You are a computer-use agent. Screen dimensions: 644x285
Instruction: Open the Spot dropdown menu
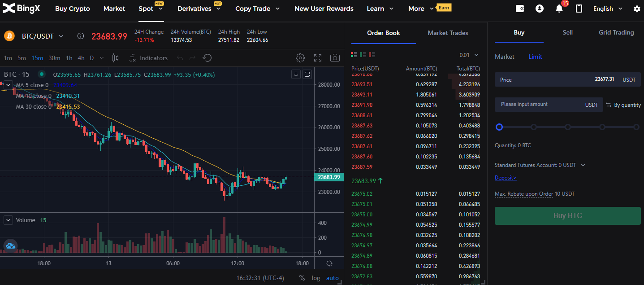pyautogui.click(x=151, y=9)
